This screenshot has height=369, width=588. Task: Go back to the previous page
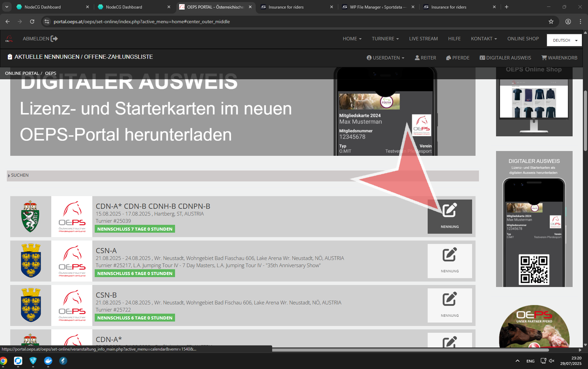click(8, 22)
